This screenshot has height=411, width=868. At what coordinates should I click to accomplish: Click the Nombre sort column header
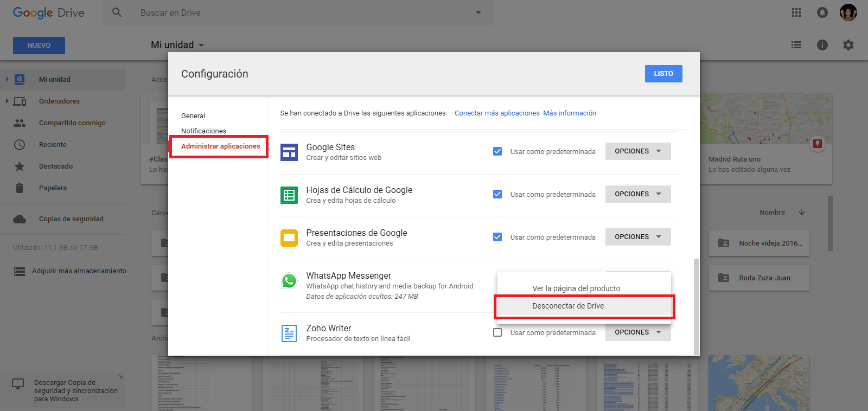click(773, 213)
